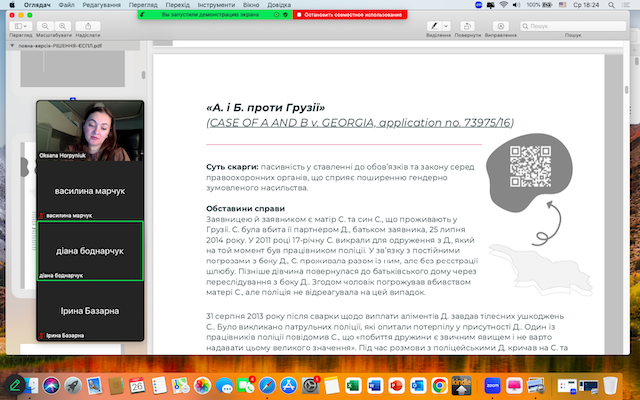The image size is (640, 400).
Task: Select the highlight pen tool
Action: tap(434, 26)
